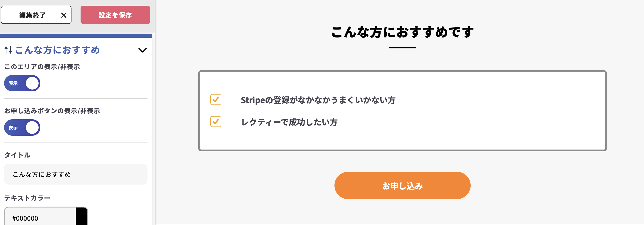This screenshot has height=225, width=644.
Task: Select the orange checkmark beside Stripeの登録 item
Action: pos(216,100)
